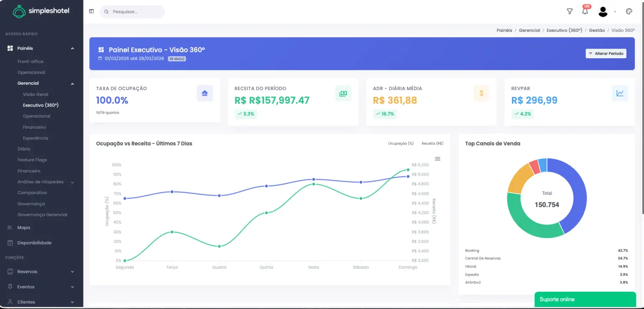Viewport: 644px width, 309px height.
Task: Open the Gerencial breadcrumb link
Action: (x=529, y=30)
